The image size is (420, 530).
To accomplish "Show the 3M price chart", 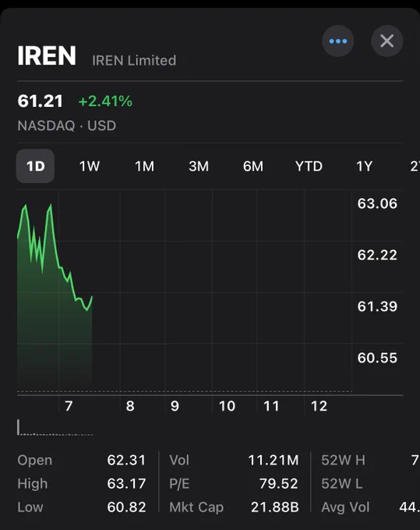I will pos(199,166).
